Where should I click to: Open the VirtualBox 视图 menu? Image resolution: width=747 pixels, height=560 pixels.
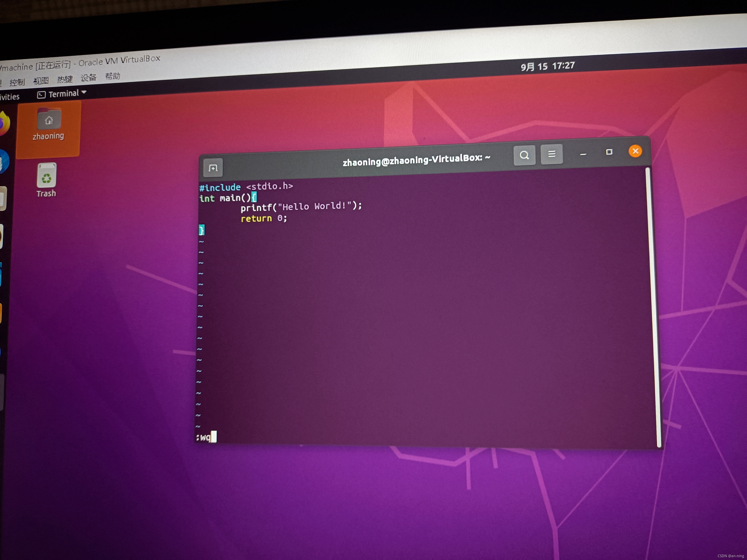[x=41, y=81]
